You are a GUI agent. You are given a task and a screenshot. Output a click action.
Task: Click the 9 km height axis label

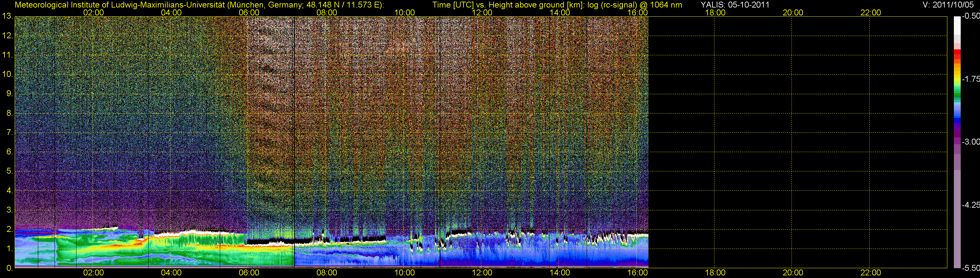[x=9, y=94]
